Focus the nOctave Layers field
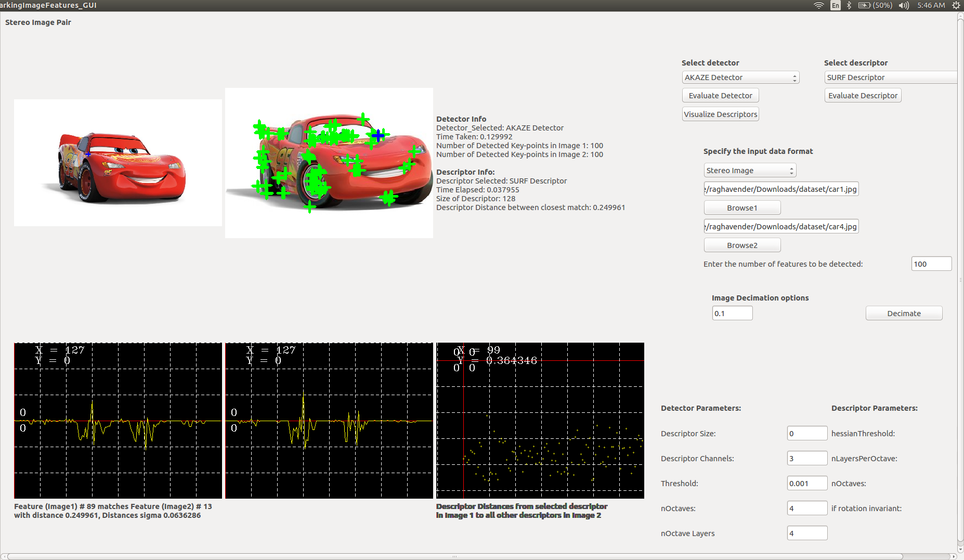Image resolution: width=964 pixels, height=560 pixels. (x=807, y=533)
